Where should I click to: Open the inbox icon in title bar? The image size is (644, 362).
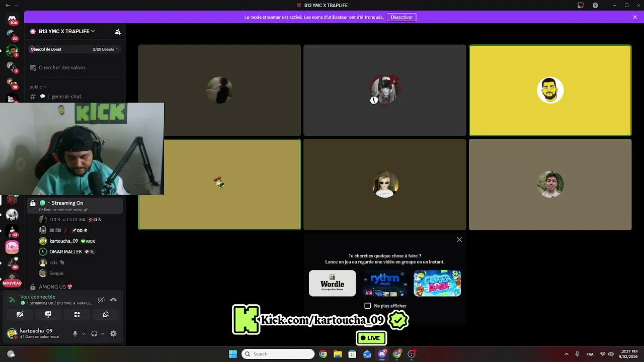pyautogui.click(x=581, y=5)
